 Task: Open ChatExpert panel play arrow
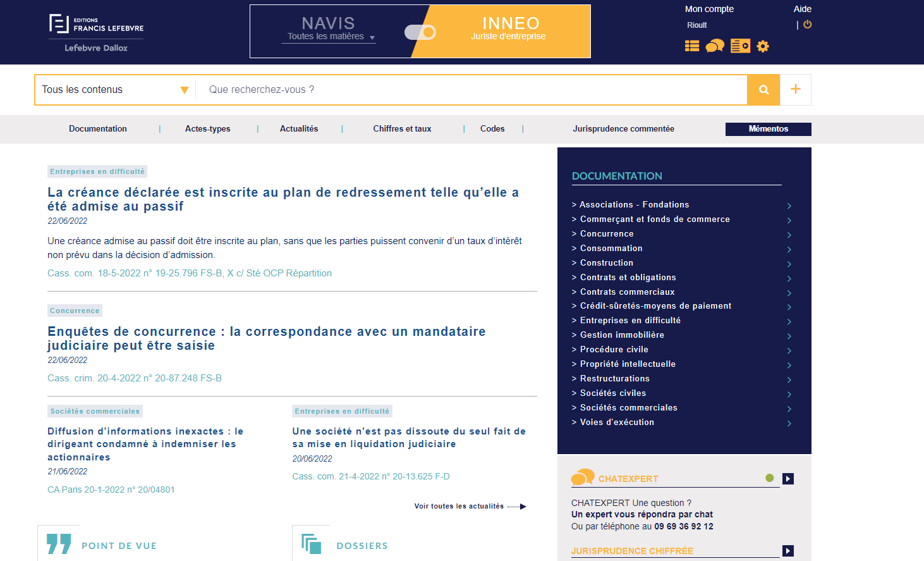pyautogui.click(x=788, y=479)
